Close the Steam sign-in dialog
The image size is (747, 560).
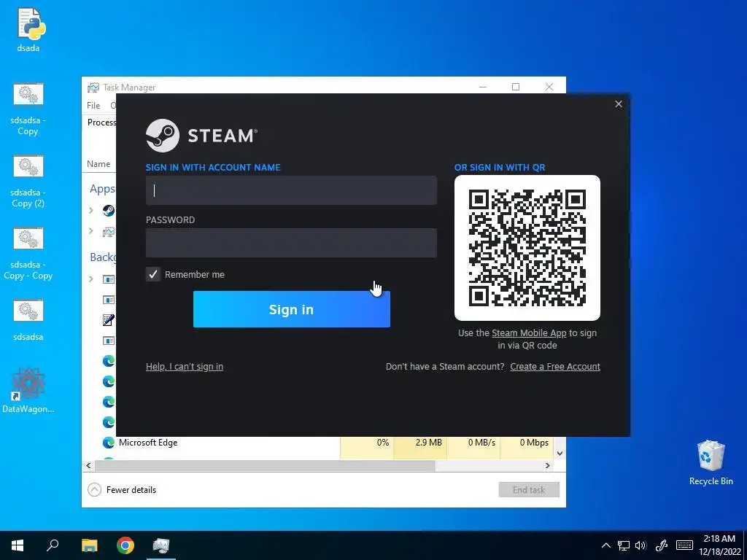pyautogui.click(x=619, y=104)
